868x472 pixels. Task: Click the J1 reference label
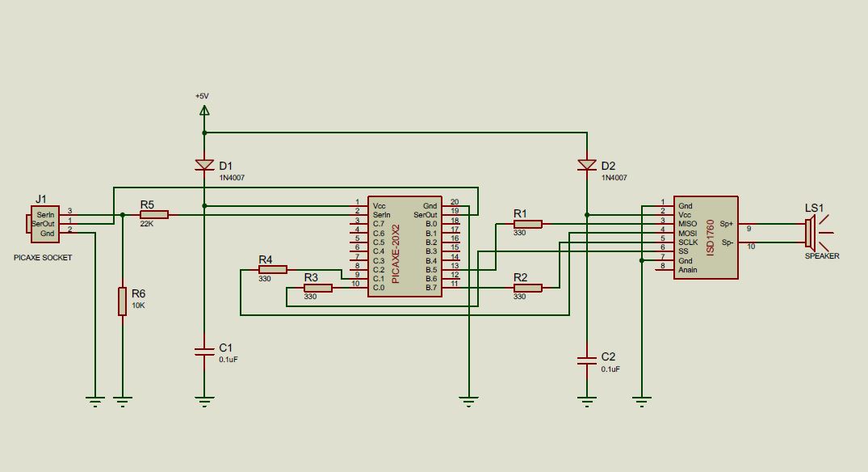tap(41, 199)
